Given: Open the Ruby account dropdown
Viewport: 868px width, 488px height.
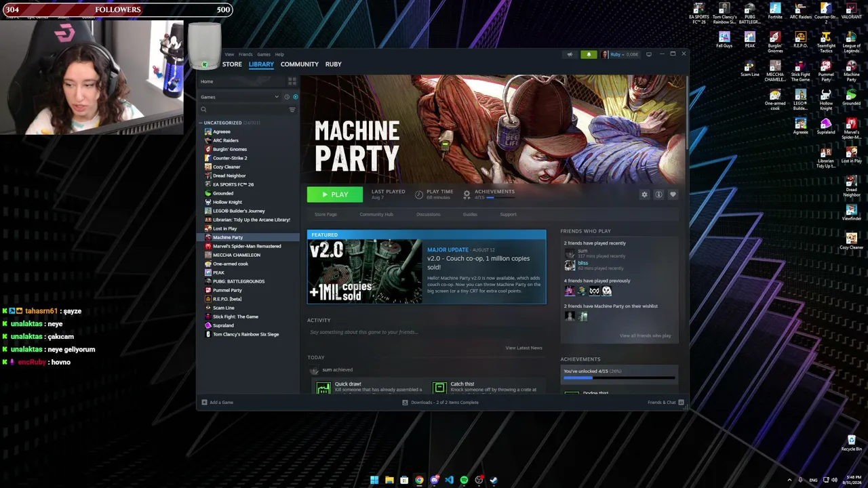Looking at the screenshot, I should tap(620, 54).
